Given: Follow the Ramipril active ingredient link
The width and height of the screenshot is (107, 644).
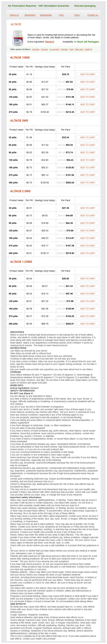Looking at the screenshot, I should pyautogui.click(x=50, y=42).
